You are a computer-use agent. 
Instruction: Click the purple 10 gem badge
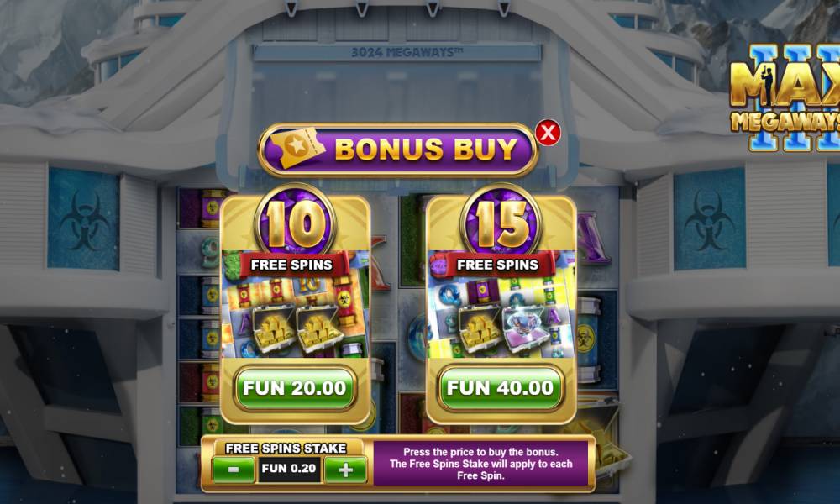coord(295,223)
